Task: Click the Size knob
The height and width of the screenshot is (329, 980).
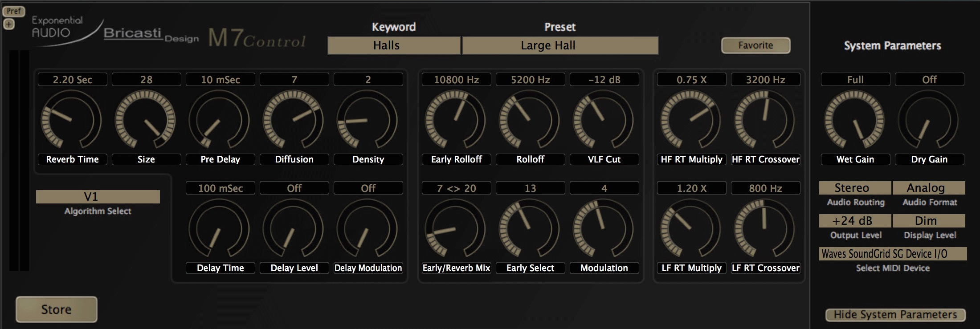Action: tap(145, 120)
